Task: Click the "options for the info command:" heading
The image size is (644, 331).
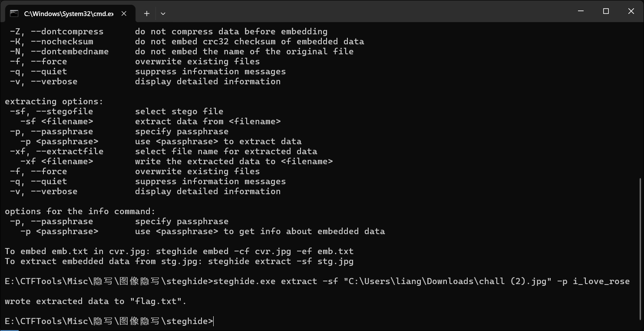Action: [80, 212]
